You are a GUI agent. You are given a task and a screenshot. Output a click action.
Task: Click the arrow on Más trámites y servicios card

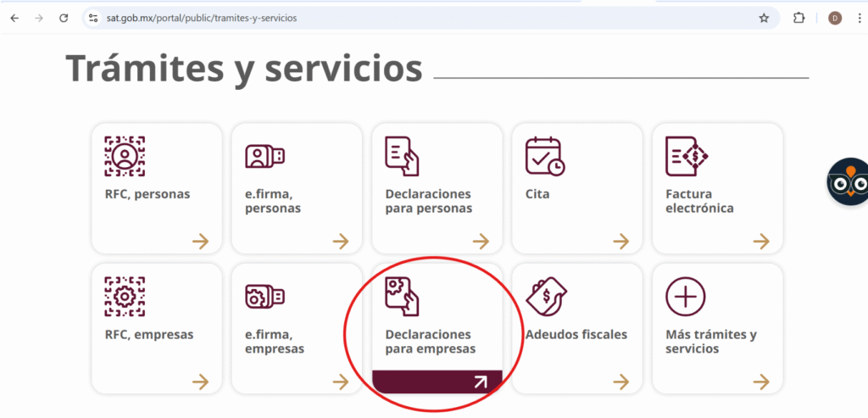coord(761,382)
